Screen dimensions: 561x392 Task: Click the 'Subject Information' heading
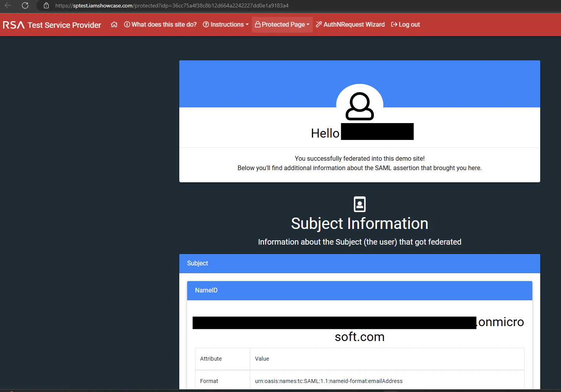360,223
